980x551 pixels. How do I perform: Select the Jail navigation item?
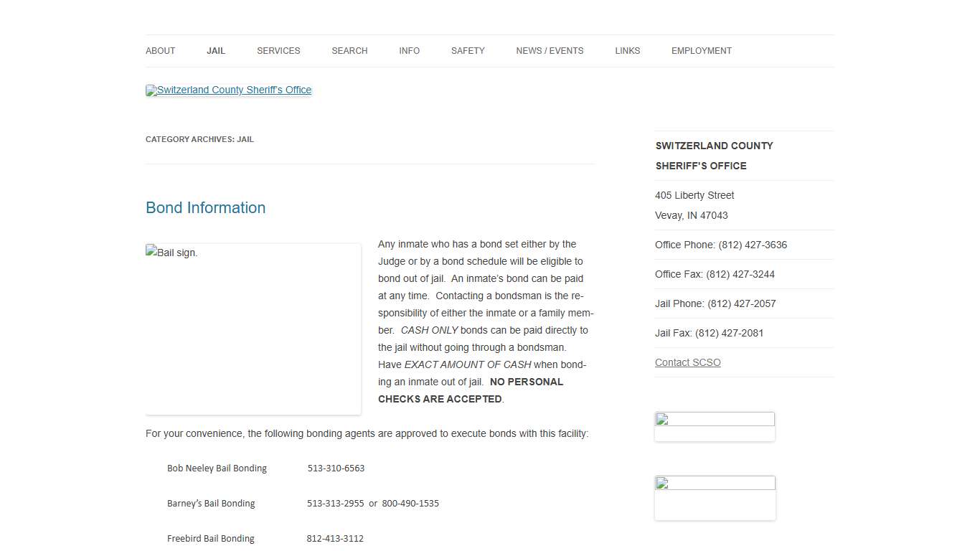216,51
